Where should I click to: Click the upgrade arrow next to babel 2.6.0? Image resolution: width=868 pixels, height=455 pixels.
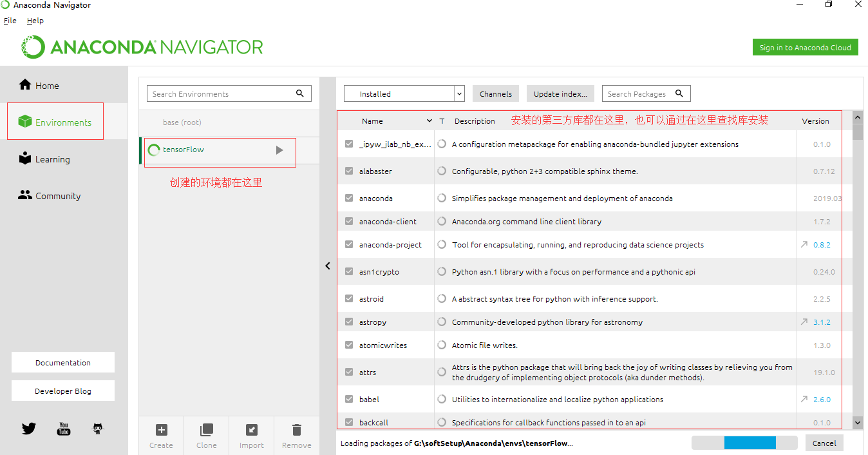pos(804,400)
